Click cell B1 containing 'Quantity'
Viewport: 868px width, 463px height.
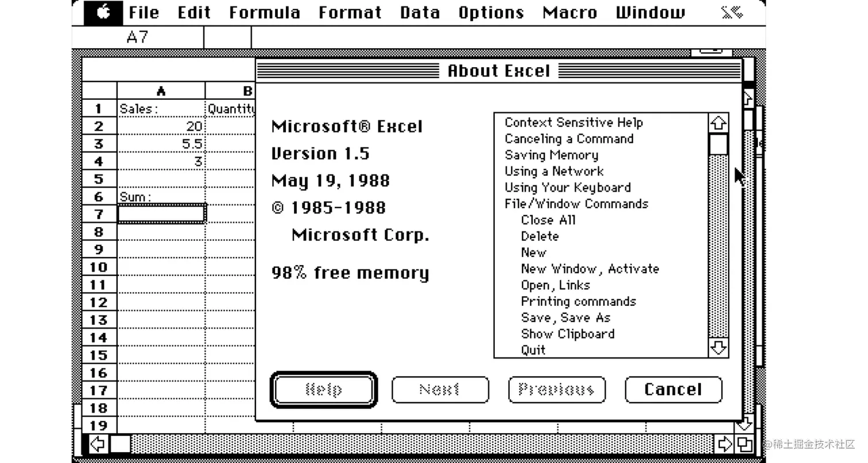click(231, 108)
